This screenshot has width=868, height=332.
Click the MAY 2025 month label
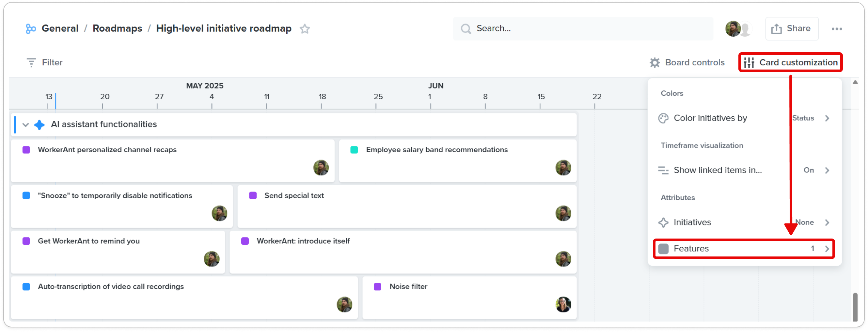click(205, 86)
